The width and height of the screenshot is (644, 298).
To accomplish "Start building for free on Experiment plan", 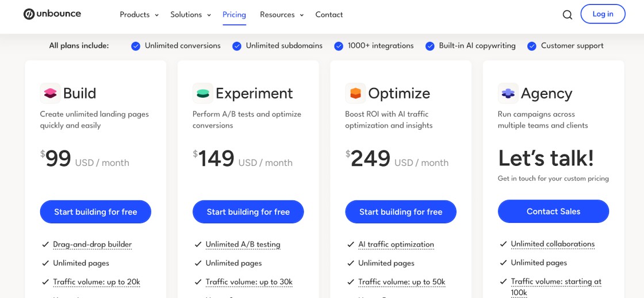I will click(x=248, y=212).
